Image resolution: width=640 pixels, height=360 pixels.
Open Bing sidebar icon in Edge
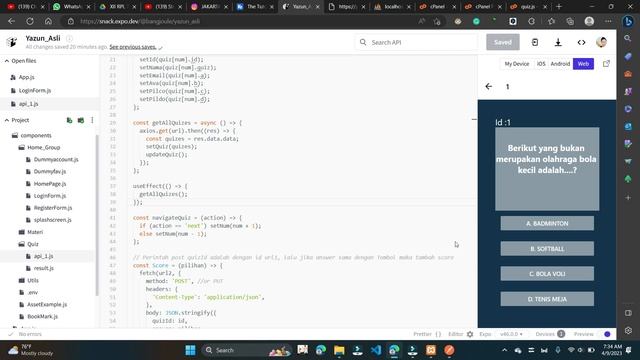point(628,21)
